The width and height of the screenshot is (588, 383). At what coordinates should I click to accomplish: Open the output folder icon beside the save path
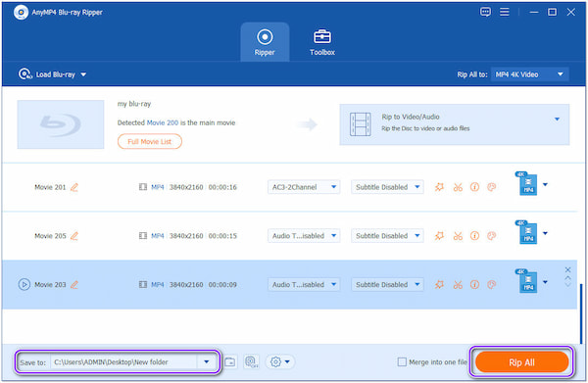[230, 362]
